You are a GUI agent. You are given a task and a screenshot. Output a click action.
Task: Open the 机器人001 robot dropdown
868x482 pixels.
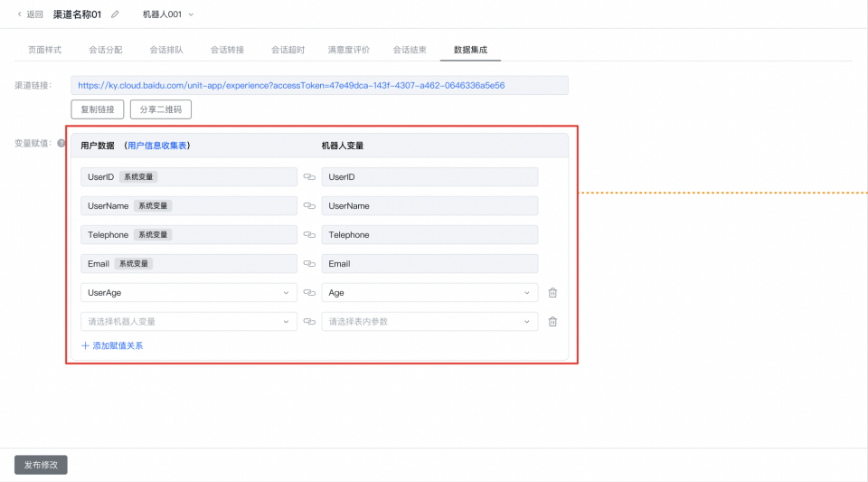tap(168, 14)
